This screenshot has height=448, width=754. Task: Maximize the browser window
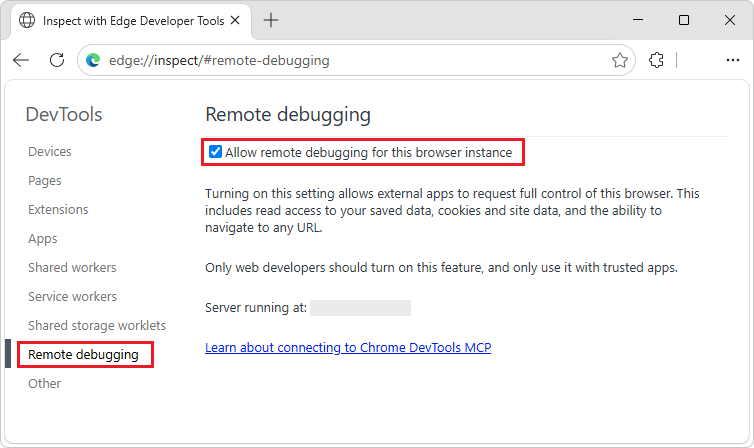click(684, 20)
